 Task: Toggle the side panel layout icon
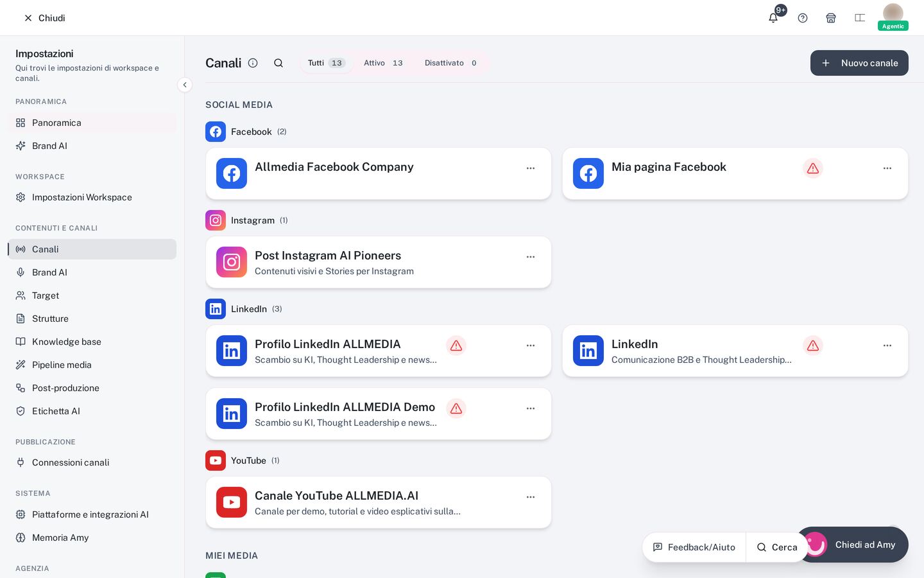pyautogui.click(x=860, y=18)
